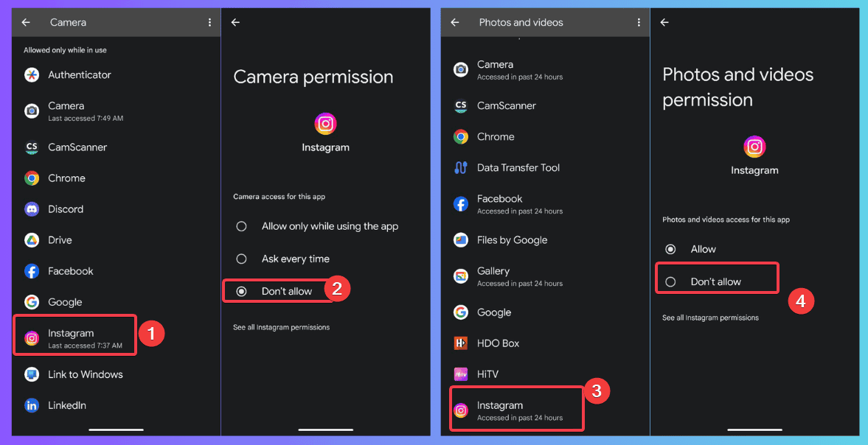This screenshot has width=868, height=445.
Task: Open the overflow menu on Photos and videos
Action: click(639, 22)
